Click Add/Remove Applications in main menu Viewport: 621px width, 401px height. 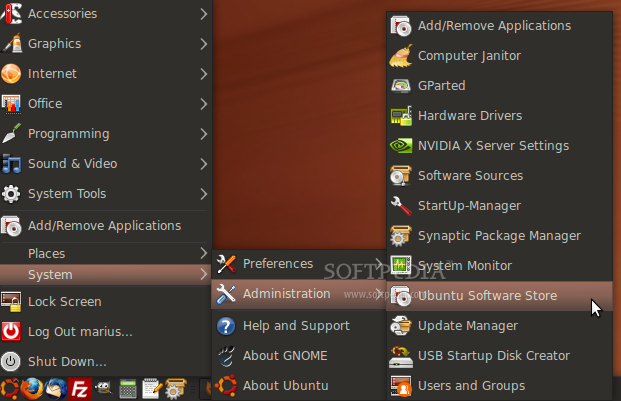pyautogui.click(x=105, y=226)
